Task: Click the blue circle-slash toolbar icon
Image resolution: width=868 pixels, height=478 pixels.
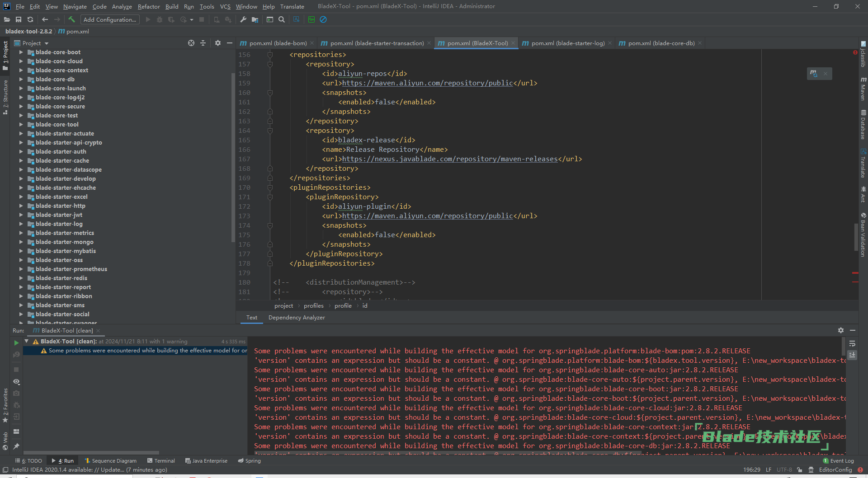Action: pos(323,19)
